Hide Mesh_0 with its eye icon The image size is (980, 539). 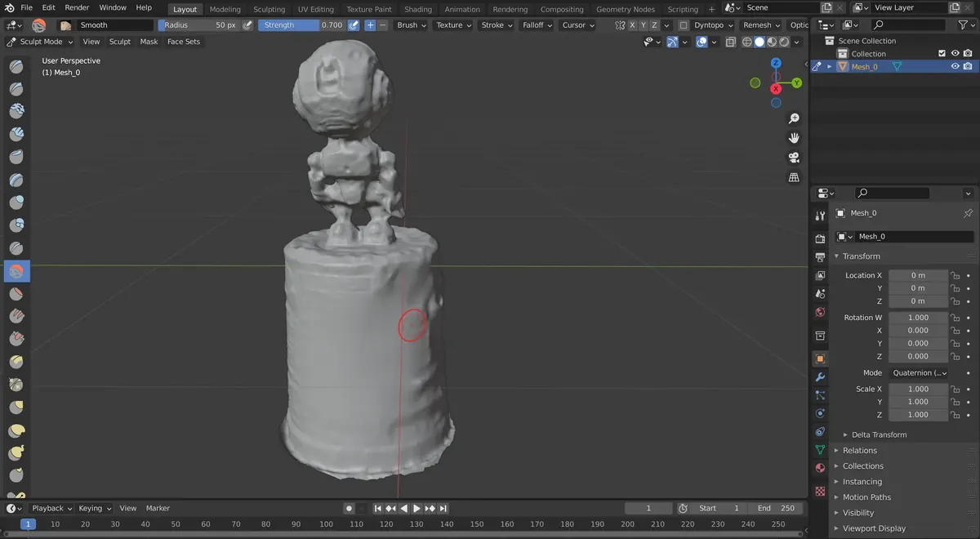click(955, 67)
